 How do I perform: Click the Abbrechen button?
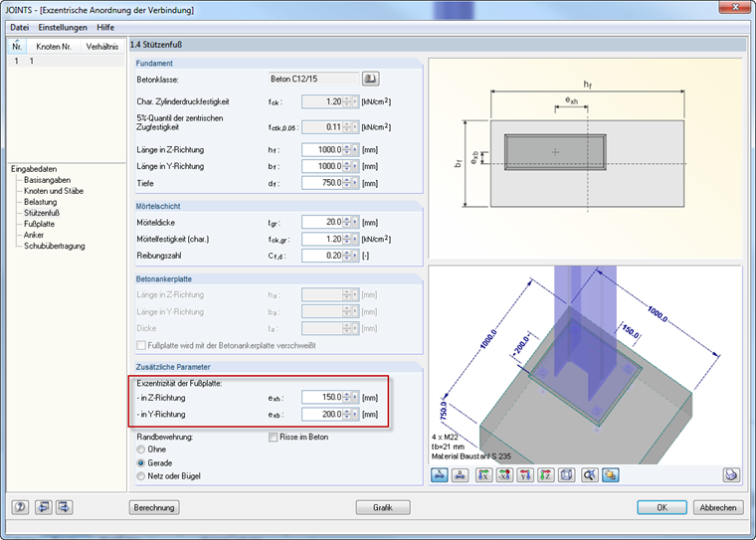click(x=718, y=508)
